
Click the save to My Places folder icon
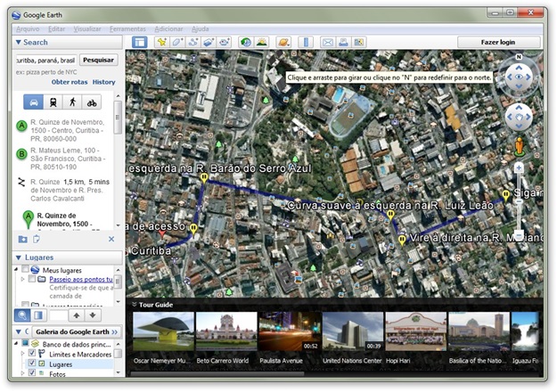coord(23,239)
